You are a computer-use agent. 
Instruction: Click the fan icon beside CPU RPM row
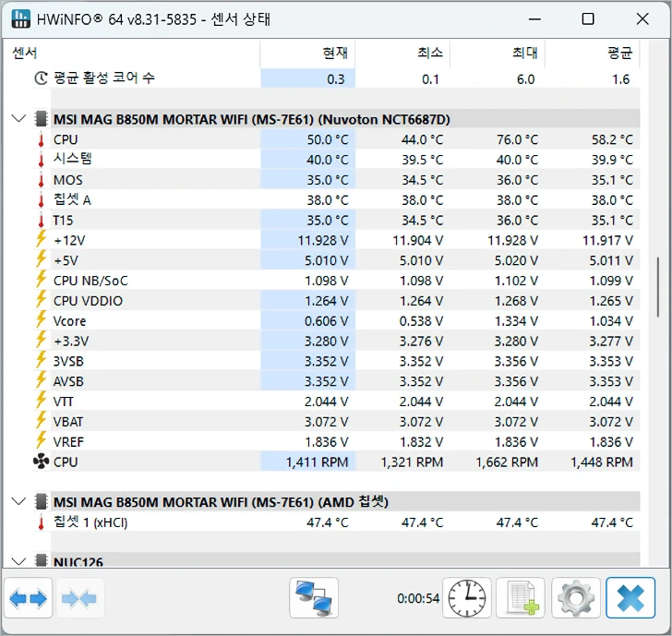42,462
